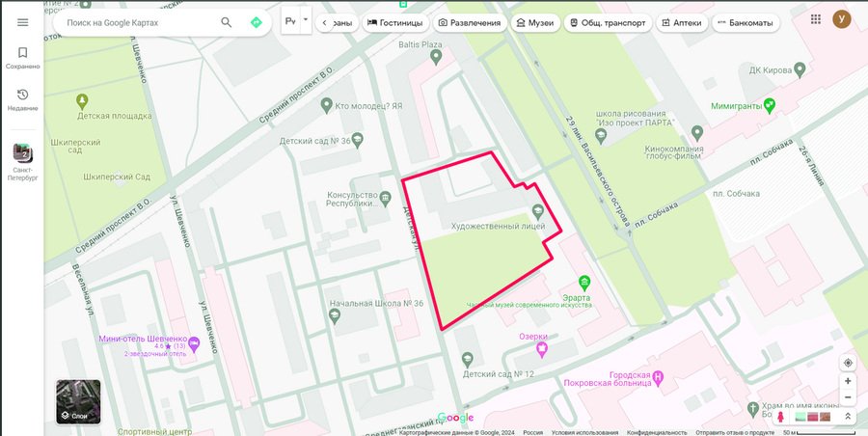868x436 pixels.
Task: Toggle the Layers satellite view thumbnail
Action: (x=78, y=401)
